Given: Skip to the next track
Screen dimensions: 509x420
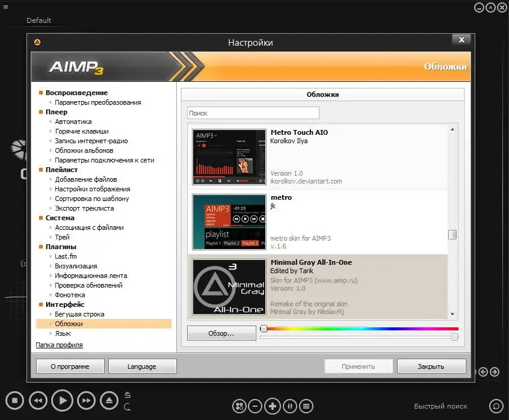Looking at the screenshot, I should [x=87, y=401].
